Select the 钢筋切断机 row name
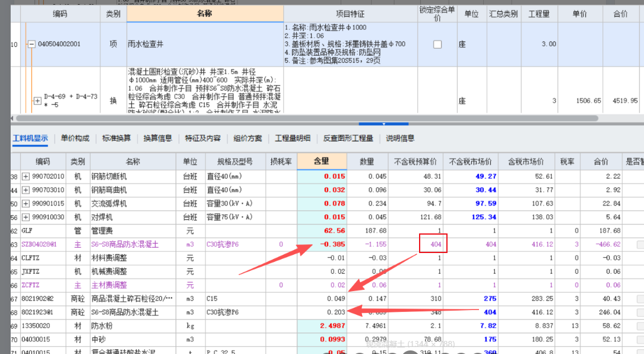 point(133,176)
